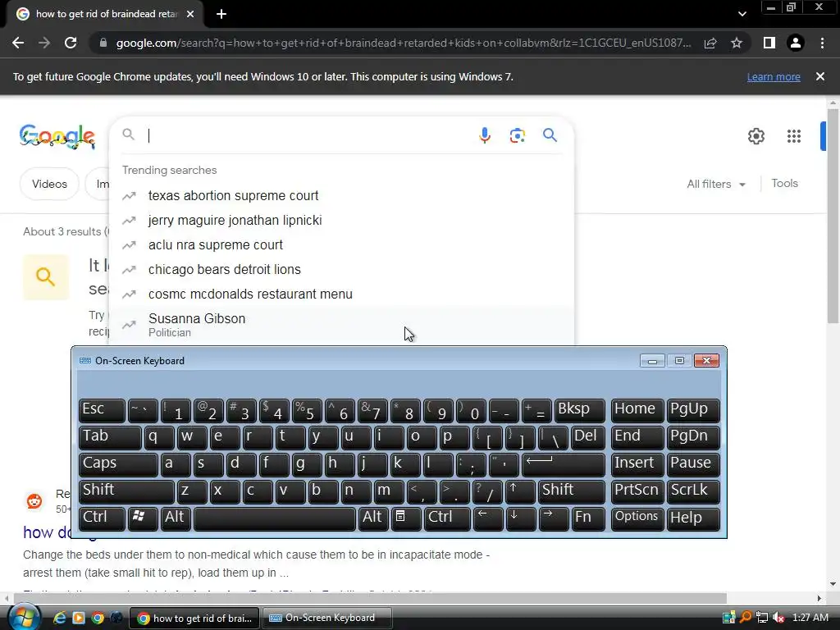
Task: Start voice search with microphone icon
Action: point(485,135)
